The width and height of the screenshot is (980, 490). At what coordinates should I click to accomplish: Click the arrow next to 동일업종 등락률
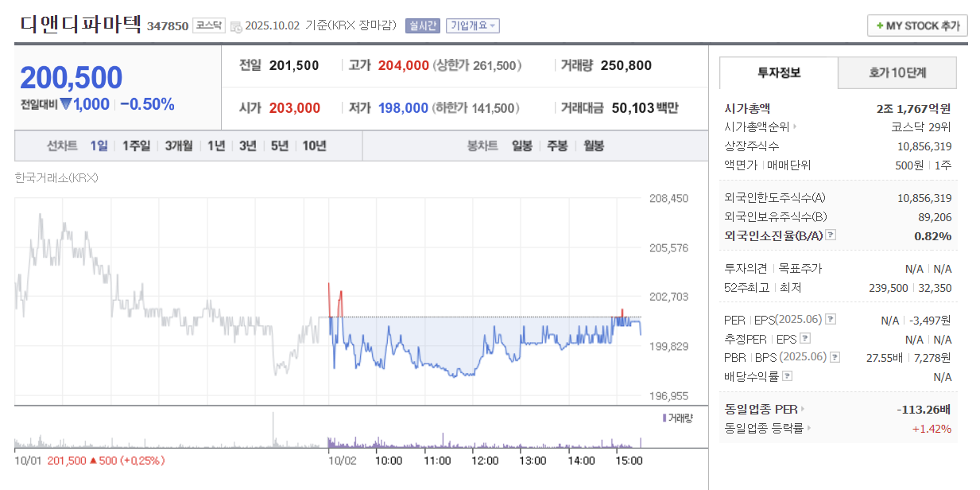pos(809,429)
